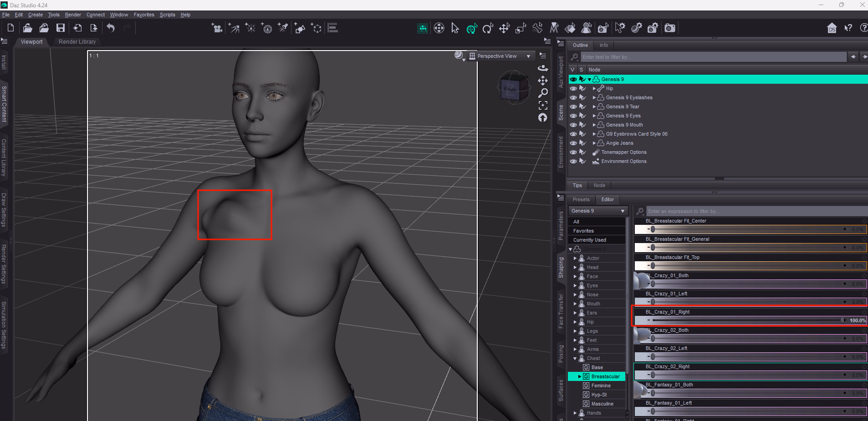Image resolution: width=868 pixels, height=421 pixels.
Task: Open the Render menu
Action: click(x=73, y=15)
